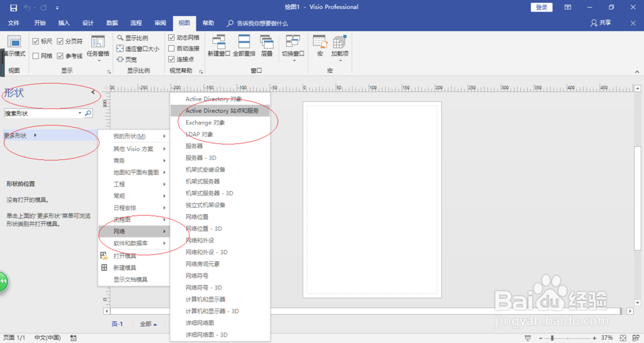Viewport: 644px width, 343px height.
Task: Expand 其他 Visio 方案 submenu
Action: (134, 148)
